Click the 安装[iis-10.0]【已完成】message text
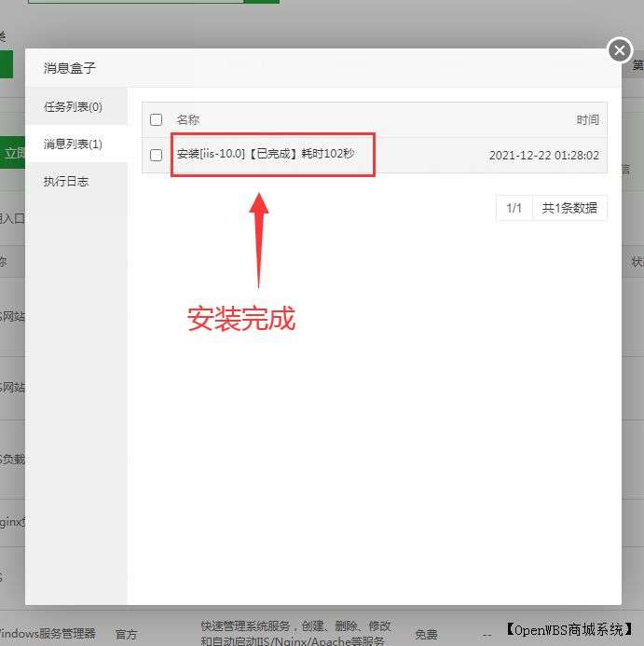 [x=266, y=154]
